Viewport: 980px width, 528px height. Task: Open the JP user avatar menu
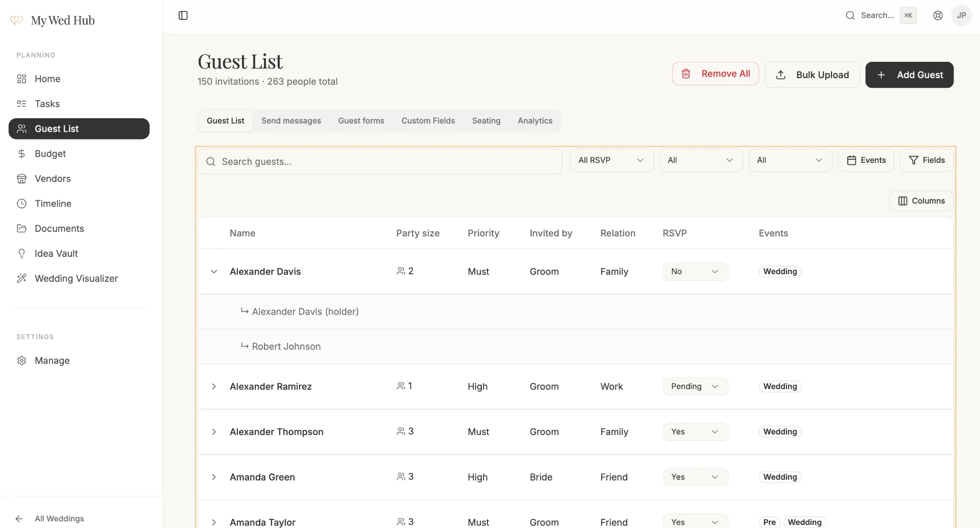point(961,15)
